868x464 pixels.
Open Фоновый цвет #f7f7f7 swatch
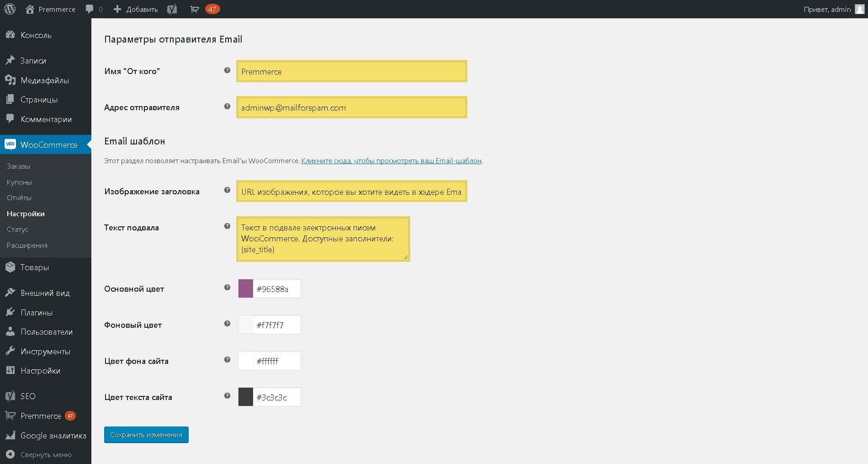tap(246, 325)
